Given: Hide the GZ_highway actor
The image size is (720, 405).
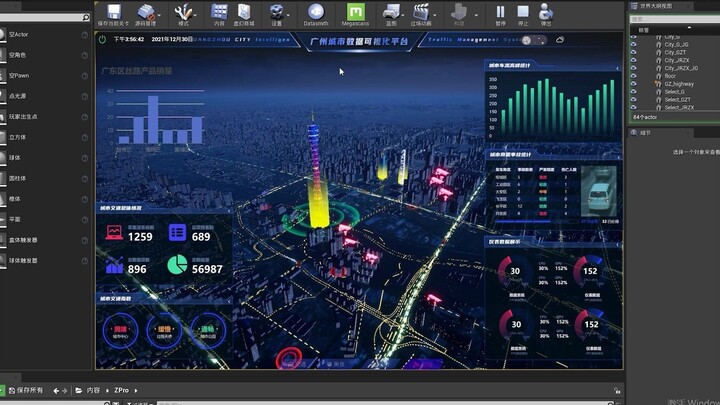Looking at the screenshot, I should (634, 84).
